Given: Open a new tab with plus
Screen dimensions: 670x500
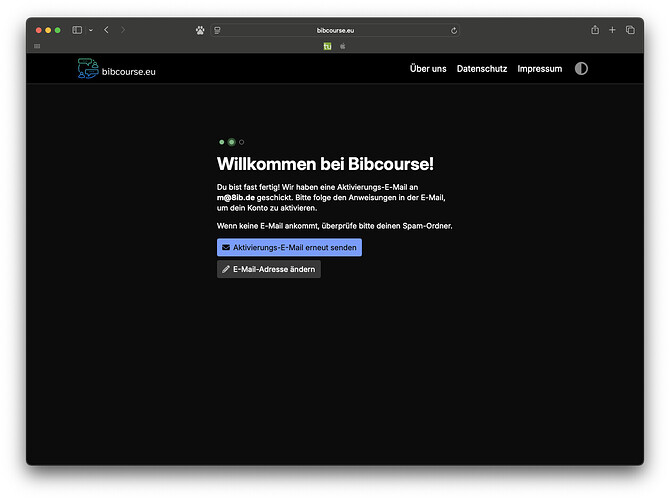Looking at the screenshot, I should [612, 30].
